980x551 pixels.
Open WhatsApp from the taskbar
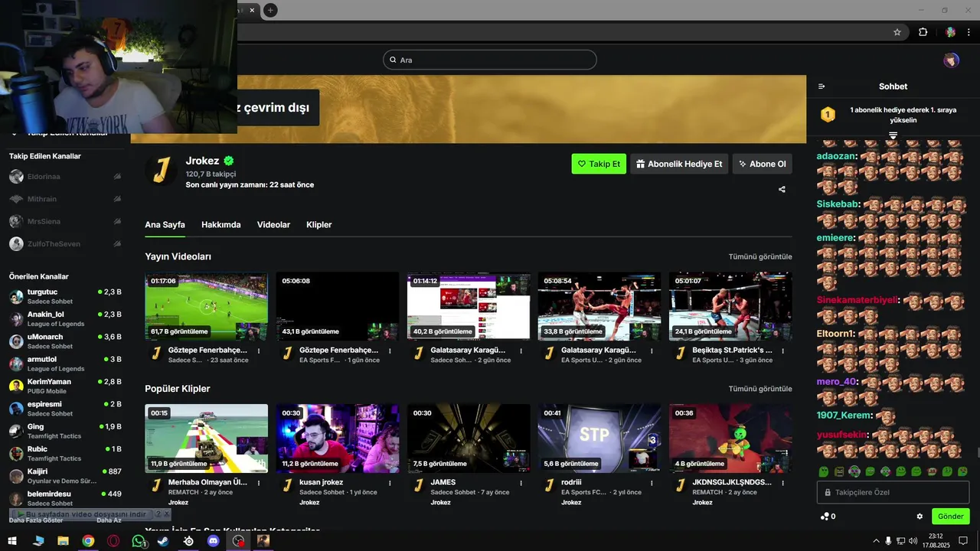point(138,541)
